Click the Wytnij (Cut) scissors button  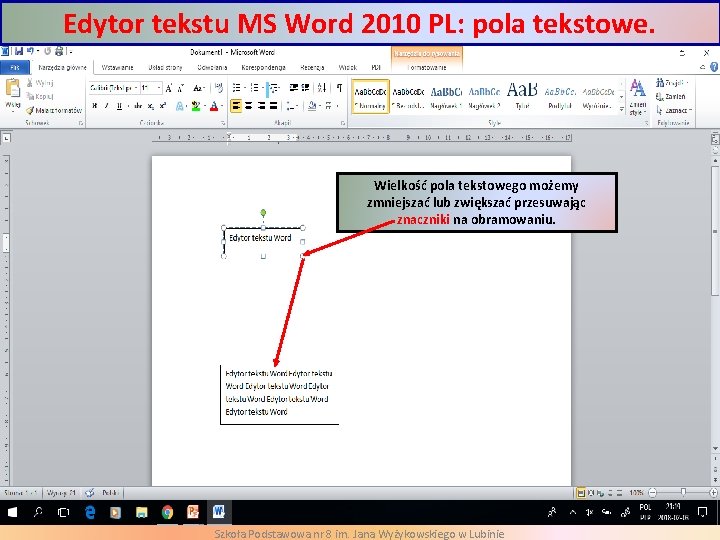click(40, 83)
